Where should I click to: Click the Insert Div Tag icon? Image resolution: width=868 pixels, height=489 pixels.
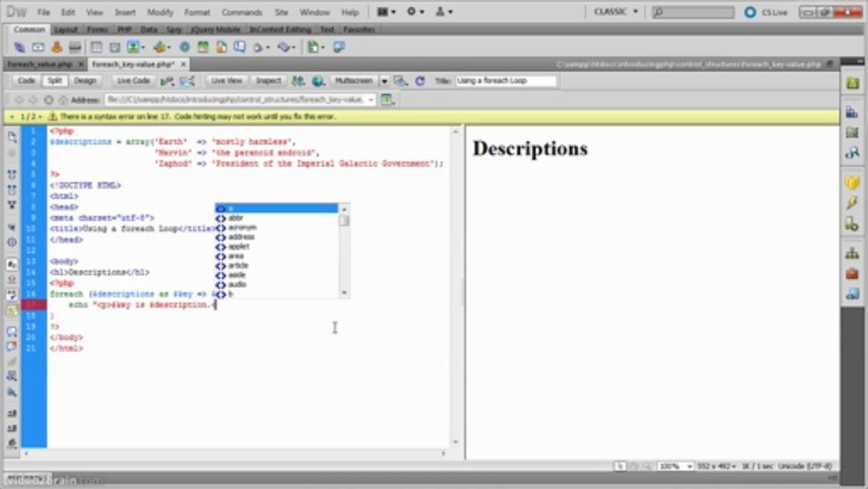(x=115, y=47)
